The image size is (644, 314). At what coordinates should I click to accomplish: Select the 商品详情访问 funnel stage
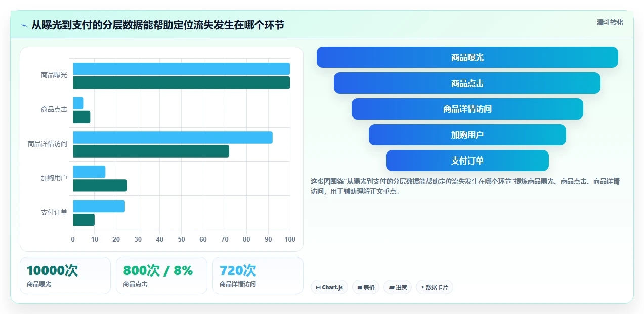click(x=467, y=109)
